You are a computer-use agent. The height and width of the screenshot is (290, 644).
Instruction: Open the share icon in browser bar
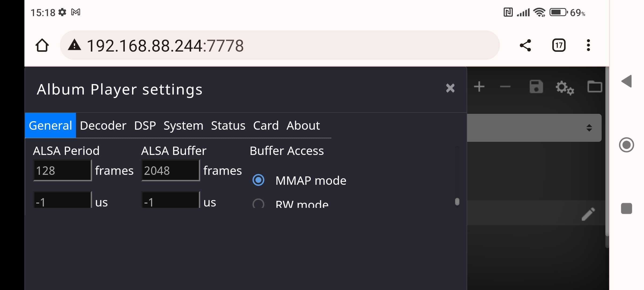[525, 45]
